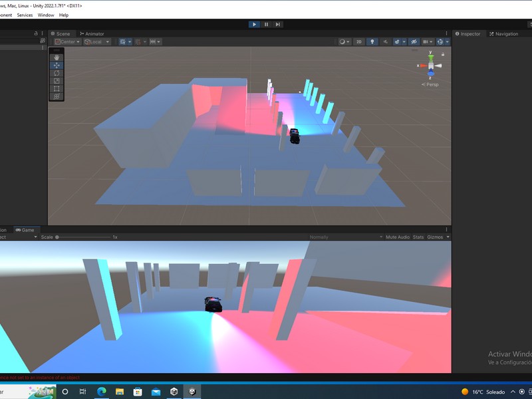Select the Rotate tool
This screenshot has width=532, height=399.
pyautogui.click(x=56, y=74)
